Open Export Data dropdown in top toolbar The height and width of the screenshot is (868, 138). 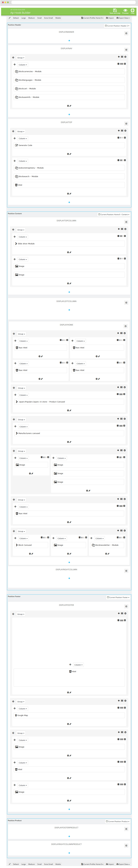click(123, 18)
